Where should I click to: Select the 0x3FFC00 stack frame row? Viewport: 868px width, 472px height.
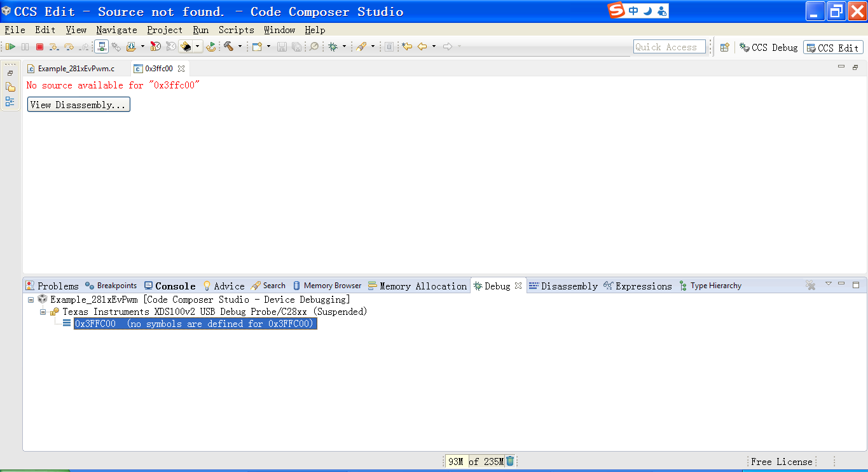click(x=195, y=324)
